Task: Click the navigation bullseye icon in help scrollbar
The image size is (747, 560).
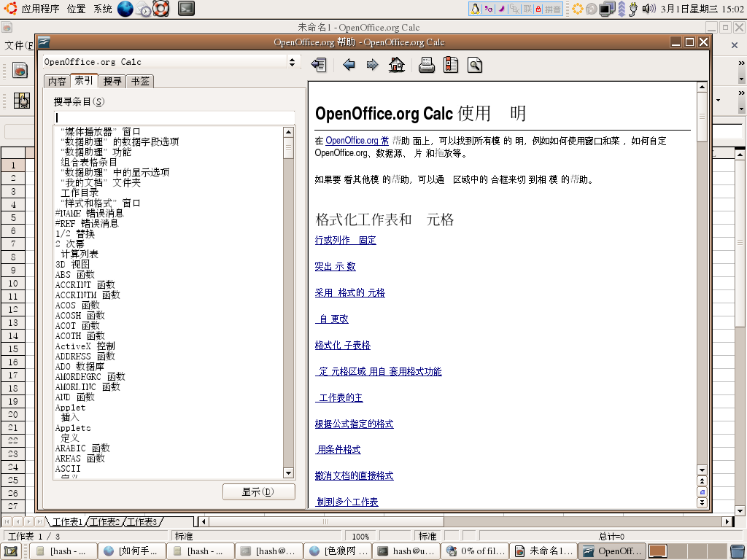Action: tap(703, 491)
